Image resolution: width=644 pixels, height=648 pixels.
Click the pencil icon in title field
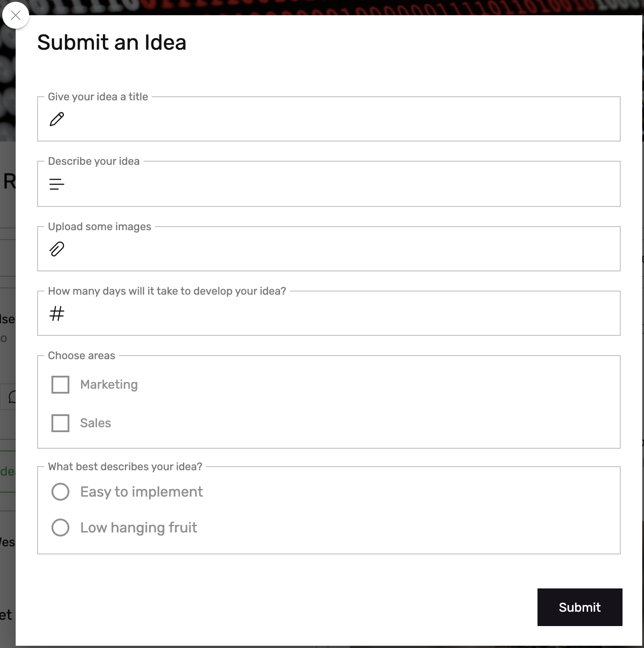click(57, 119)
